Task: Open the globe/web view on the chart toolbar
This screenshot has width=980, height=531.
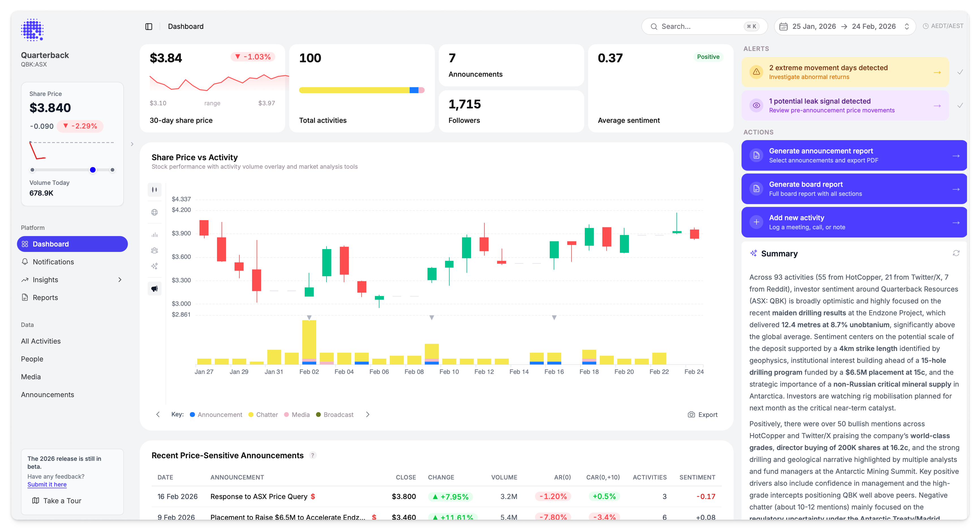Action: pyautogui.click(x=154, y=212)
